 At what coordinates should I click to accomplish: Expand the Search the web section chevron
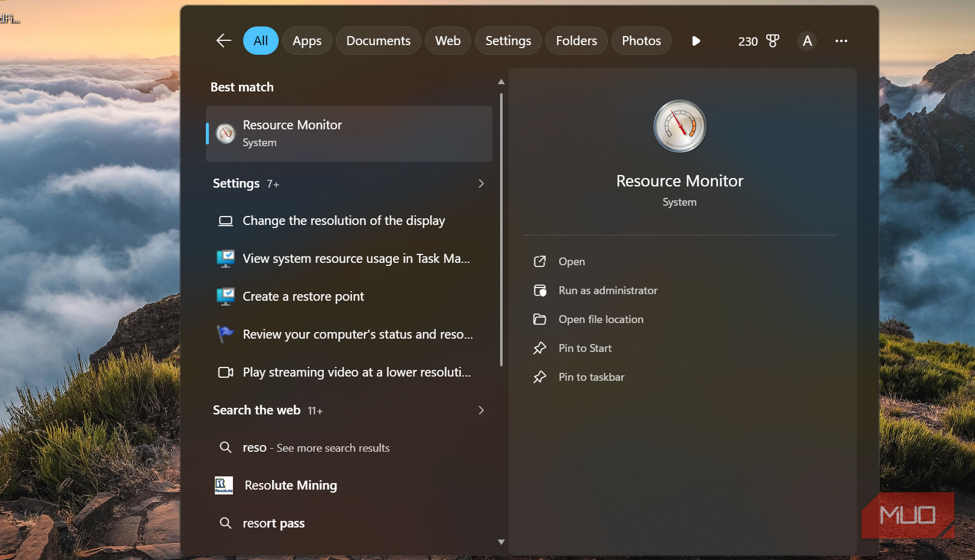[x=481, y=410]
